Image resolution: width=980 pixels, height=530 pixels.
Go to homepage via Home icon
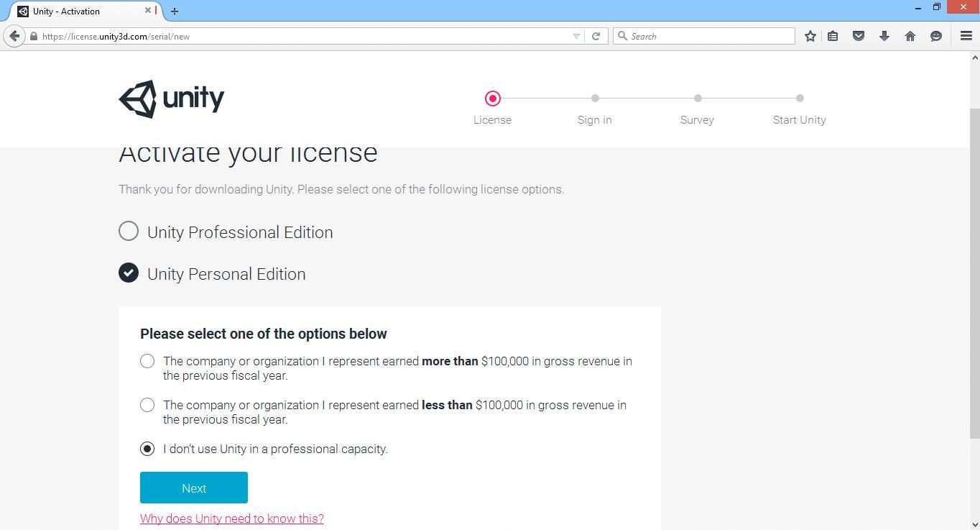click(910, 35)
